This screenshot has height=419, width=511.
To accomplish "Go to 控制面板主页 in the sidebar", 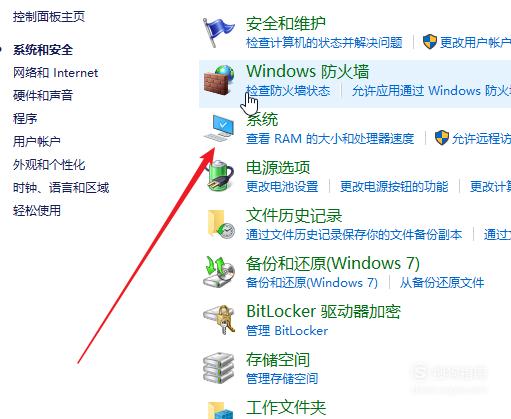I will (49, 16).
